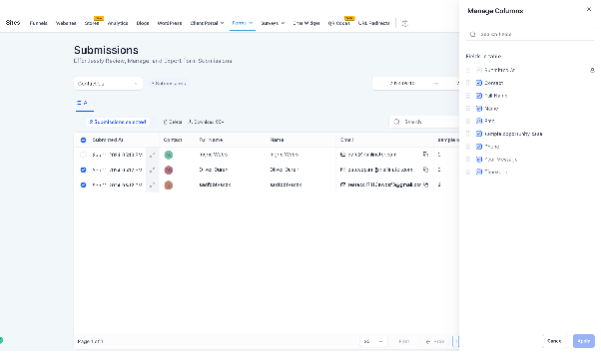The height and width of the screenshot is (364, 601).
Task: Switch to the Analytics tab
Action: [118, 23]
